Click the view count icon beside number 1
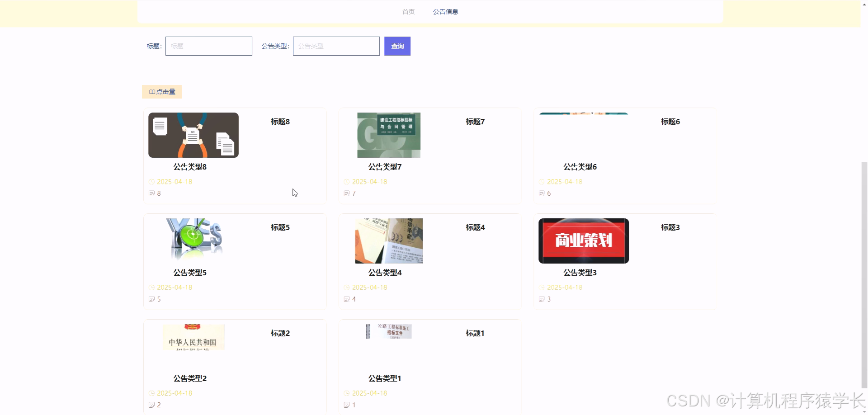The width and height of the screenshot is (868, 415). click(x=347, y=405)
